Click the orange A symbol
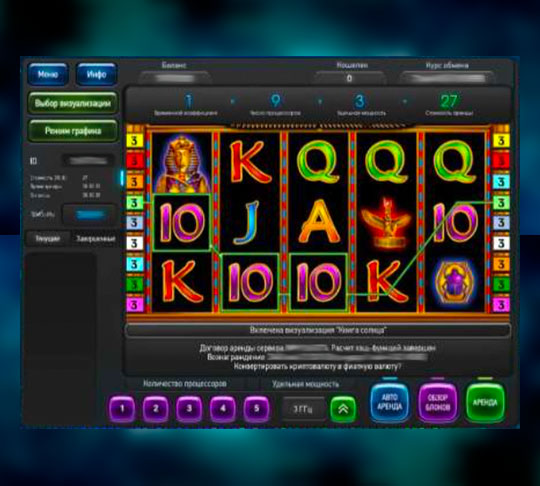 coord(319,221)
